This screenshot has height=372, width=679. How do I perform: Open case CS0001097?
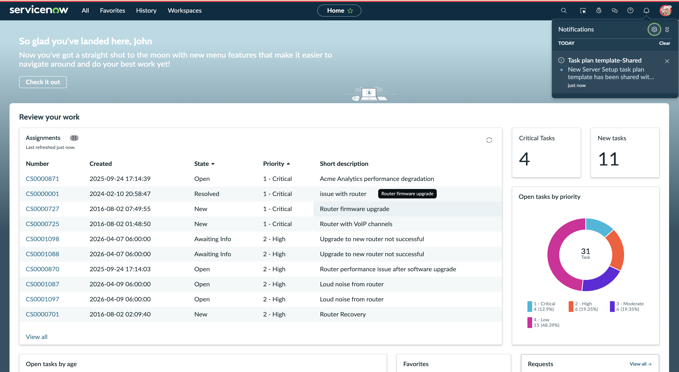pyautogui.click(x=42, y=299)
